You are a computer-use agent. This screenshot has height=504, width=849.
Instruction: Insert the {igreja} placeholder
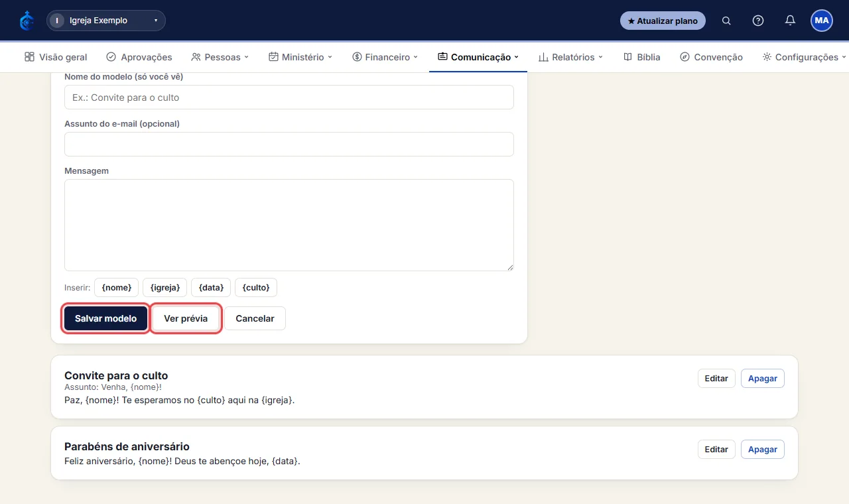click(164, 287)
